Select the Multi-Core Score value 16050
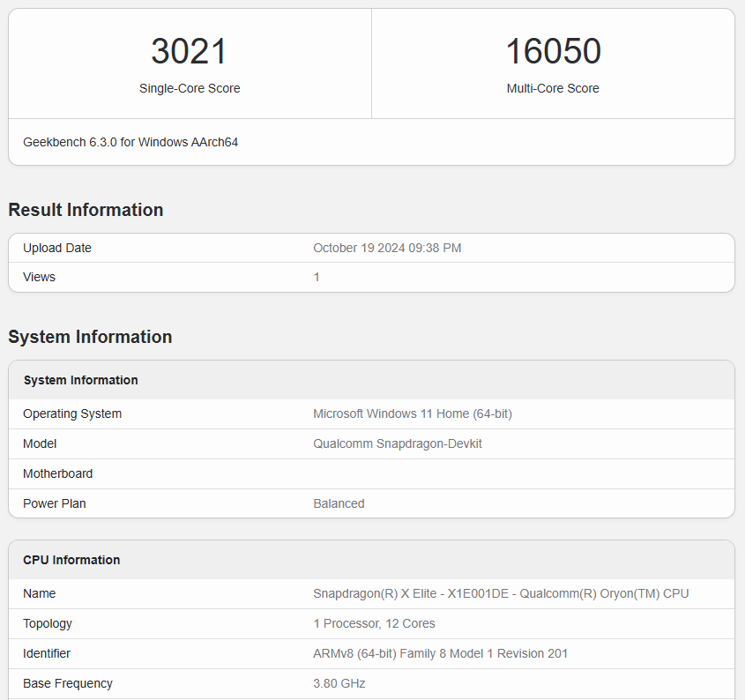This screenshot has width=745, height=700. 553,50
